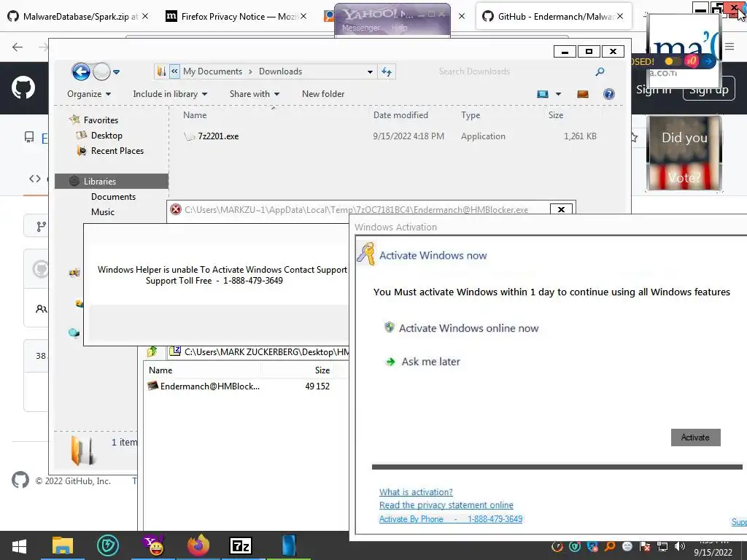Click the Downloads breadcrumb segment
747x560 pixels.
click(280, 71)
